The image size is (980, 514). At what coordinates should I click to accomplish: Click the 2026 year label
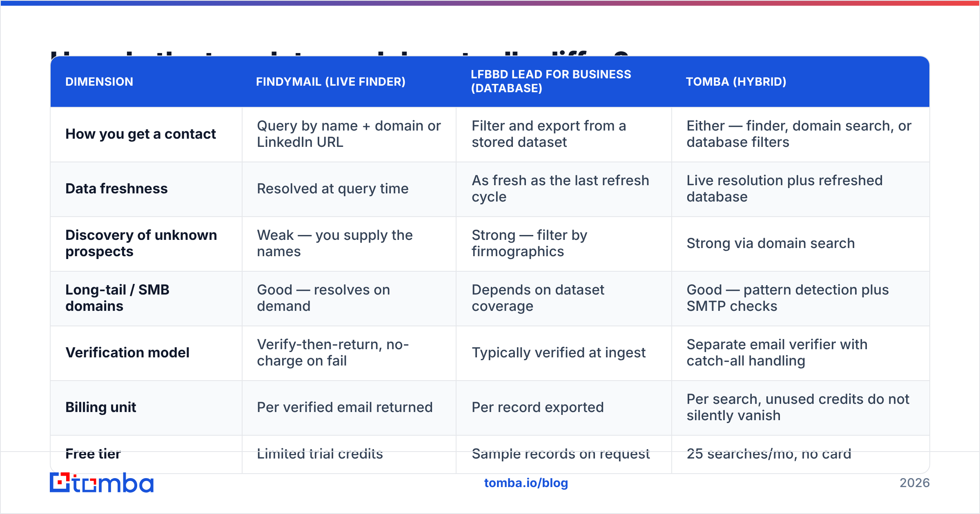(915, 483)
